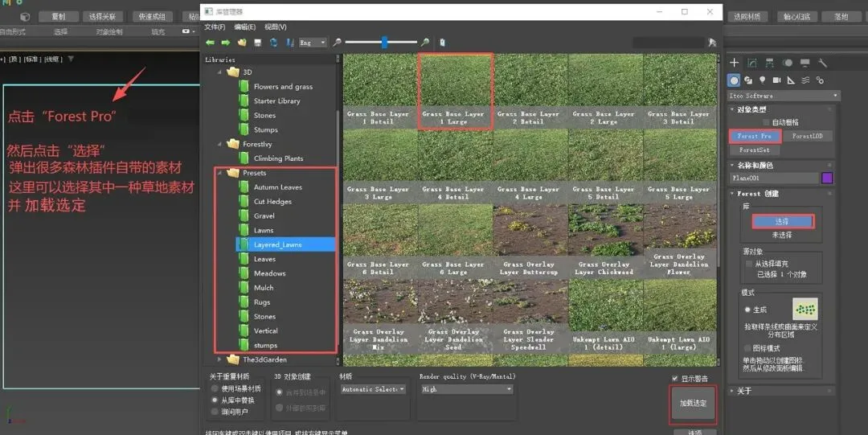Open the Modify panel icon
868x435 pixels.
[x=751, y=63]
